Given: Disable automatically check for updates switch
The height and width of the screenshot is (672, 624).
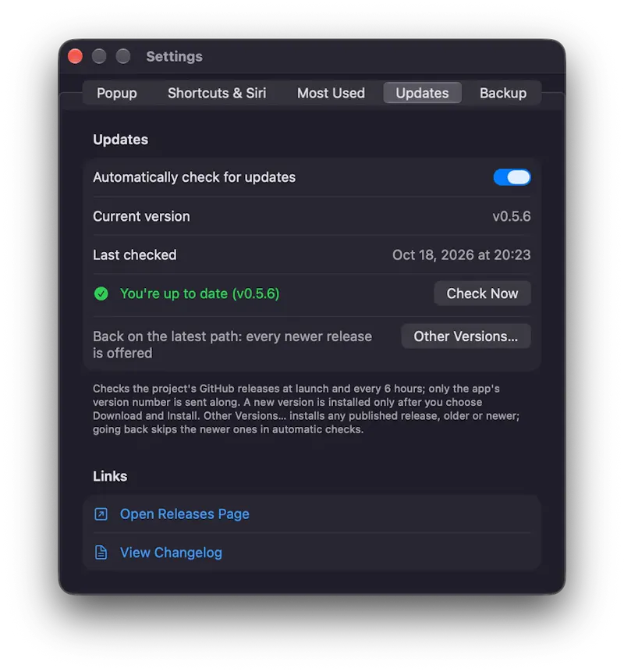Looking at the screenshot, I should coord(512,177).
